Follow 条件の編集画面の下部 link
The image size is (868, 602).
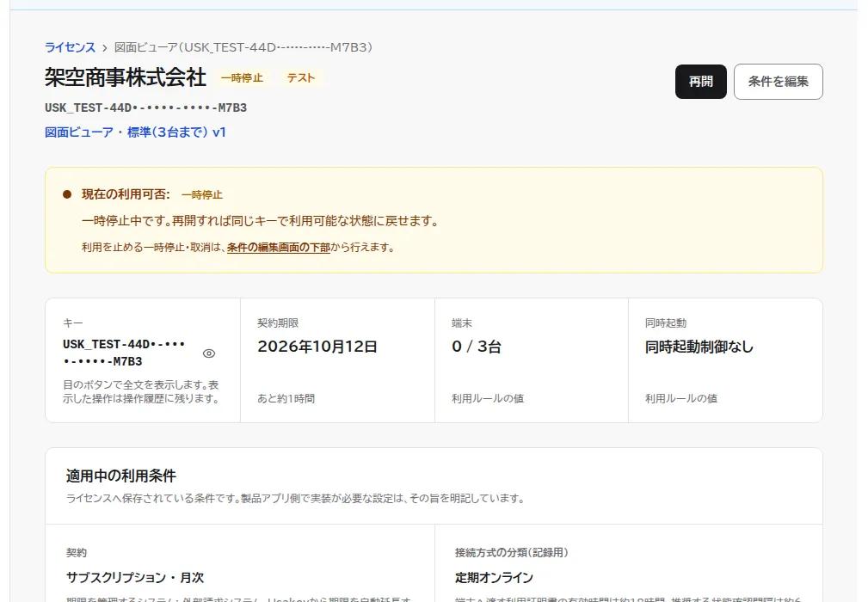(x=279, y=248)
